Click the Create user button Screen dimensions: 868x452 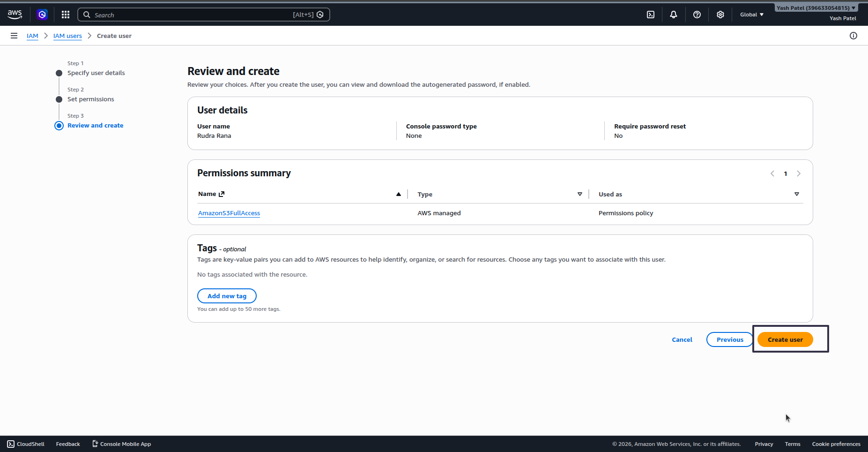click(785, 339)
